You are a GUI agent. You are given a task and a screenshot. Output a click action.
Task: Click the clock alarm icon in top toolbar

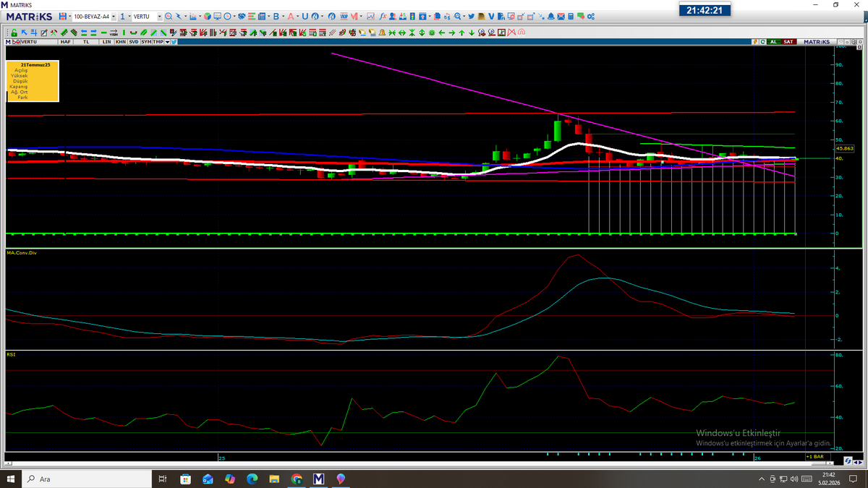point(227,16)
